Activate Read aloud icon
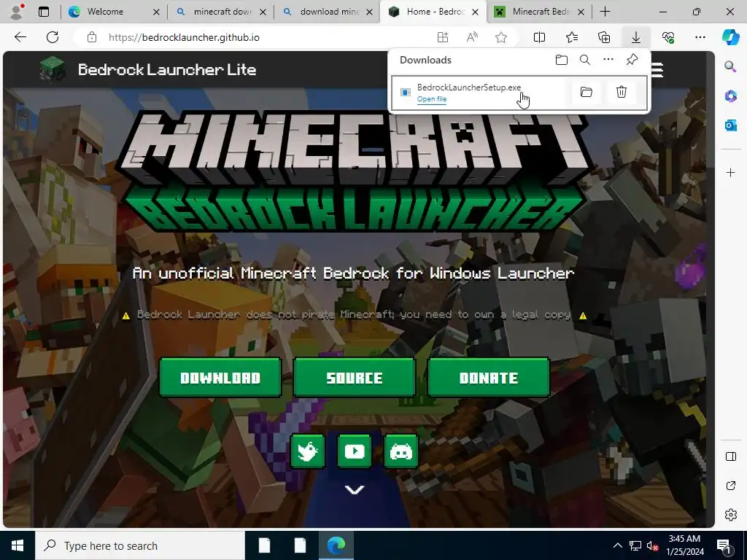747x560 pixels. [x=472, y=37]
